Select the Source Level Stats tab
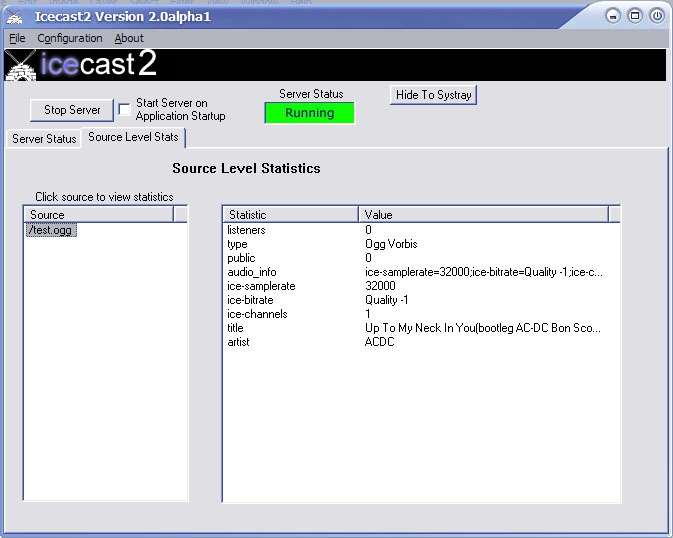Viewport: 673px width, 538px height. click(133, 137)
